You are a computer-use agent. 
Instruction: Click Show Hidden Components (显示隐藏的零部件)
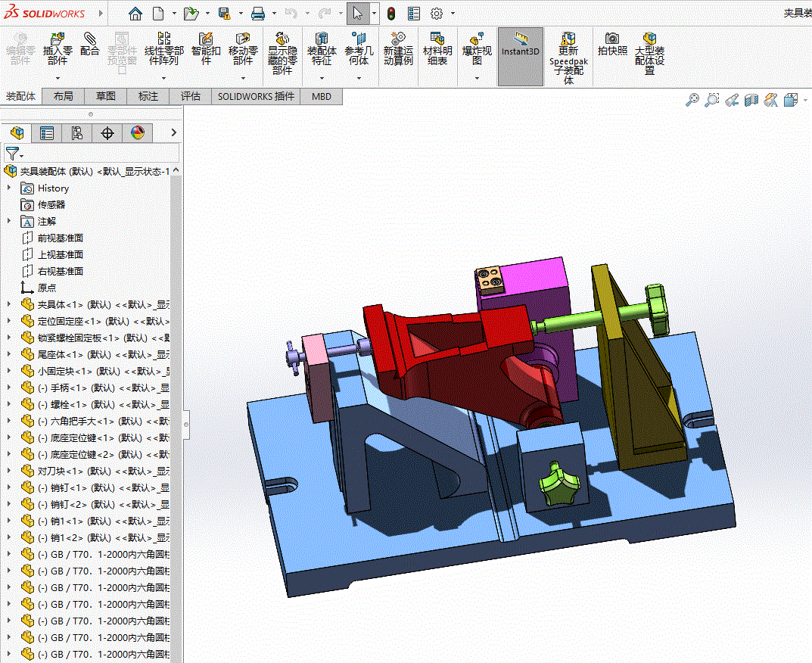[282, 53]
